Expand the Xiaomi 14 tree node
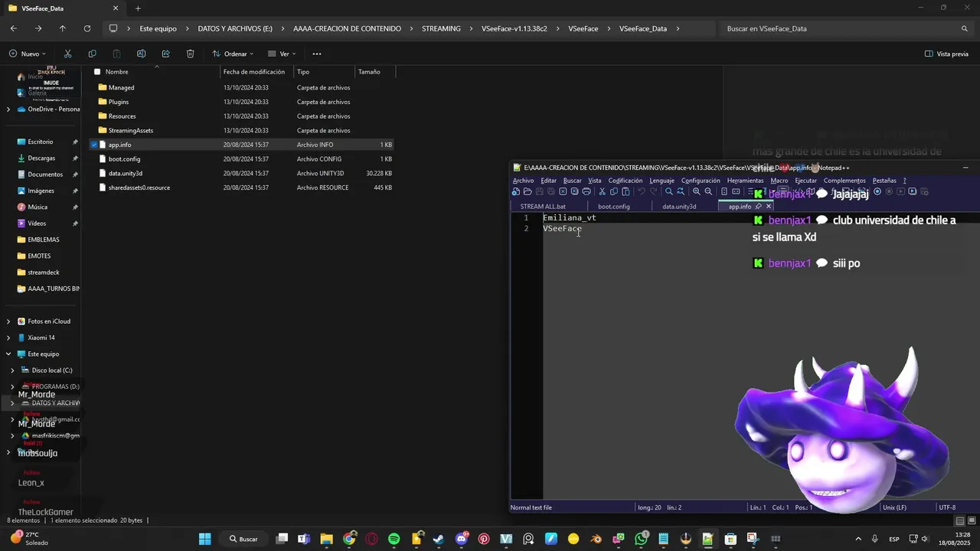The image size is (980, 551). coord(8,337)
